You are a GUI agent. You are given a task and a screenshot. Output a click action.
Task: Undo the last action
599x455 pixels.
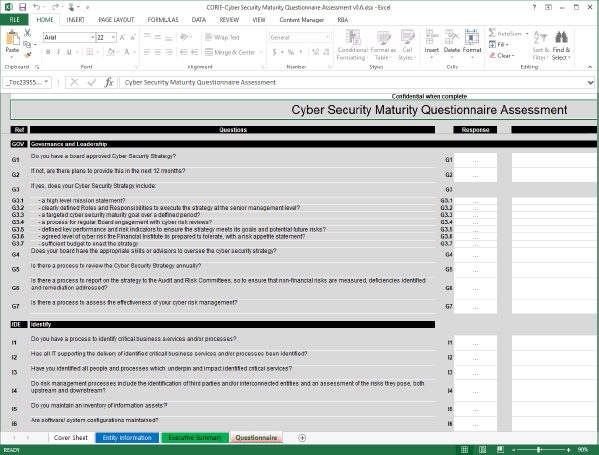(x=36, y=7)
